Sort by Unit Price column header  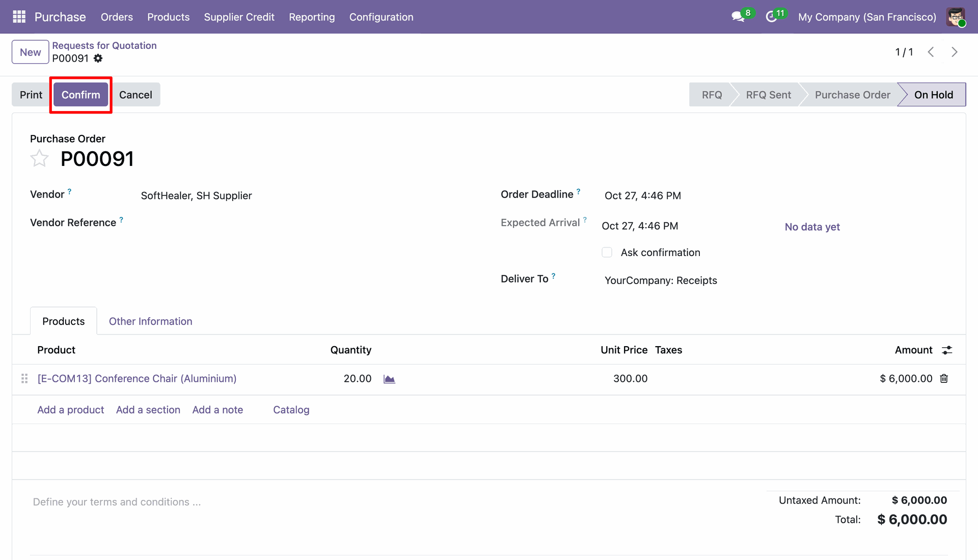[x=624, y=350]
